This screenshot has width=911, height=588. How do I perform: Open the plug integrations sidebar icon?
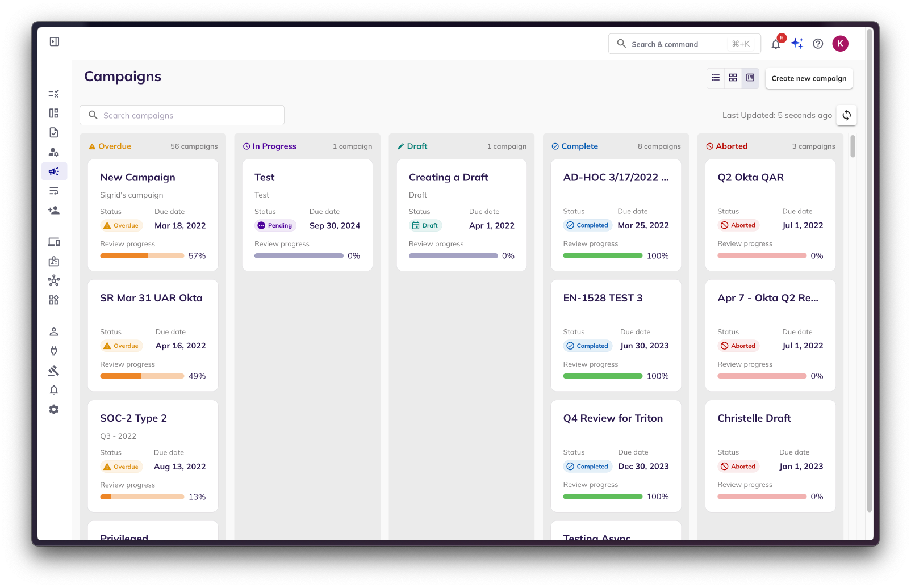(54, 351)
